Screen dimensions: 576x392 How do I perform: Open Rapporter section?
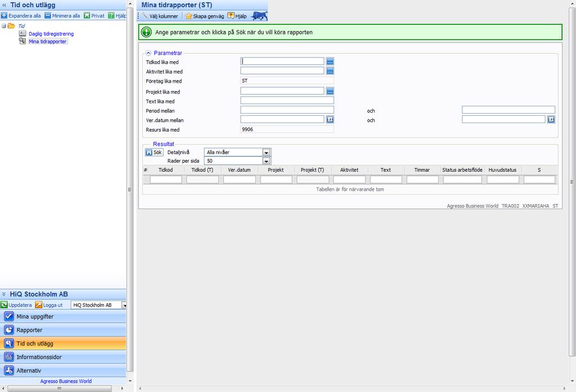[63, 330]
